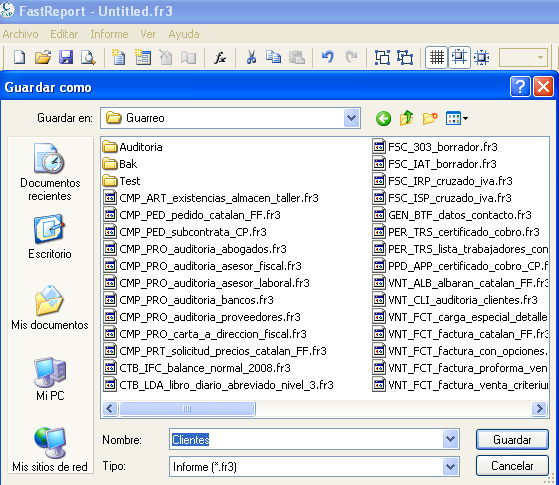Click the horizontal scrollbar right arrow

tap(539, 408)
